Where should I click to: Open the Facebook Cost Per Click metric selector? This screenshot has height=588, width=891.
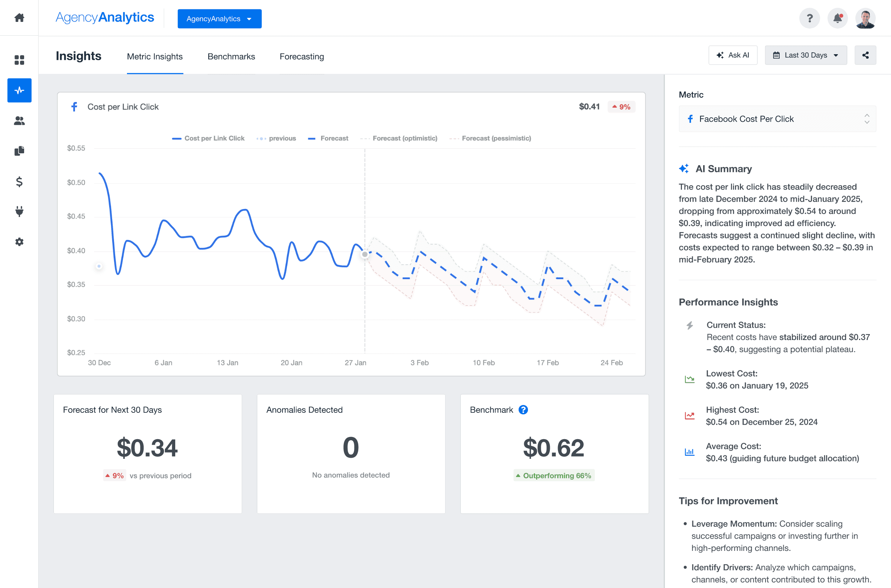tap(777, 119)
